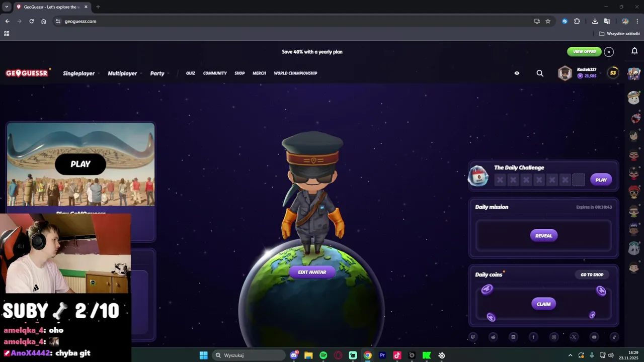This screenshot has width=644, height=362.
Task: Open GeoGuessr's YouTube channel
Action: pos(594,337)
